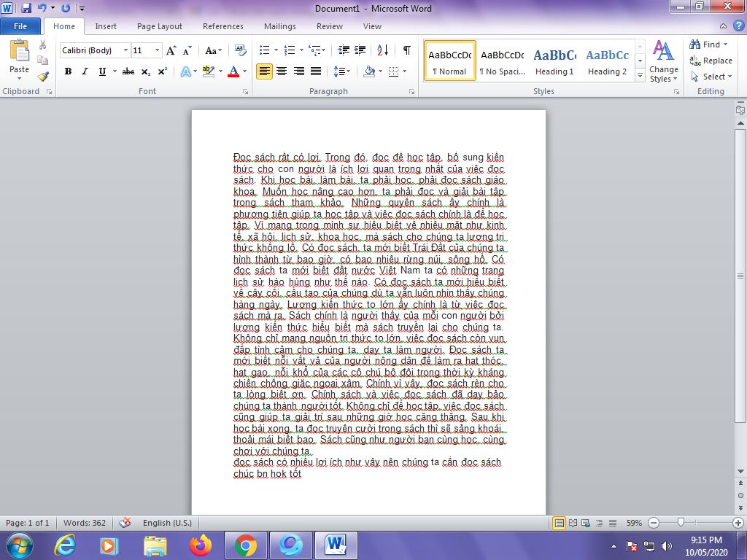The height and width of the screenshot is (560, 747).
Task: Open the Change Case Aa dropdown
Action: click(213, 50)
